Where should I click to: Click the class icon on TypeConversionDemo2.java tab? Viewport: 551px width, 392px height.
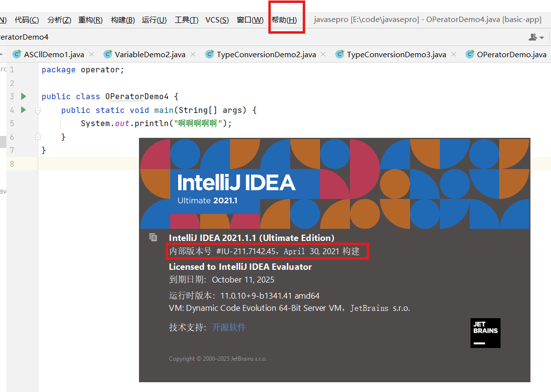[x=209, y=54]
